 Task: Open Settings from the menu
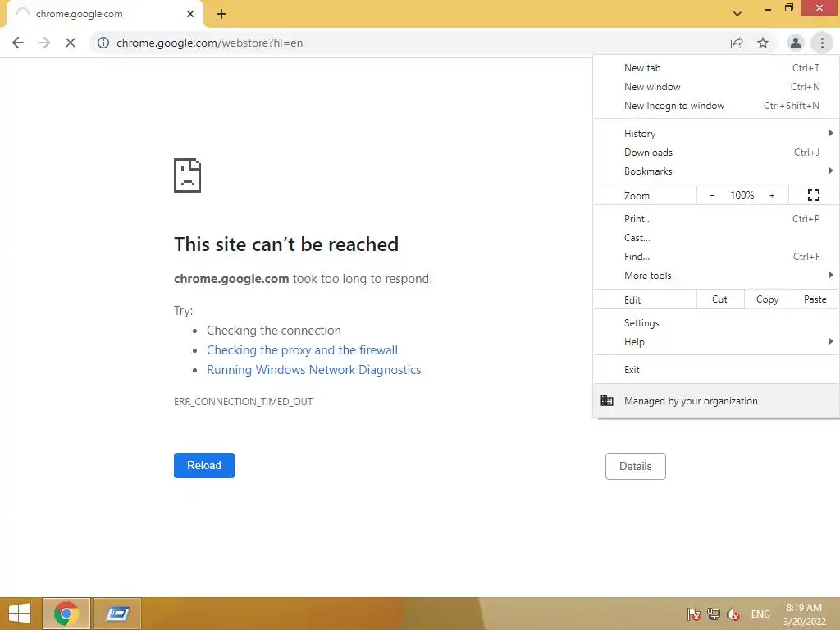coord(716,323)
